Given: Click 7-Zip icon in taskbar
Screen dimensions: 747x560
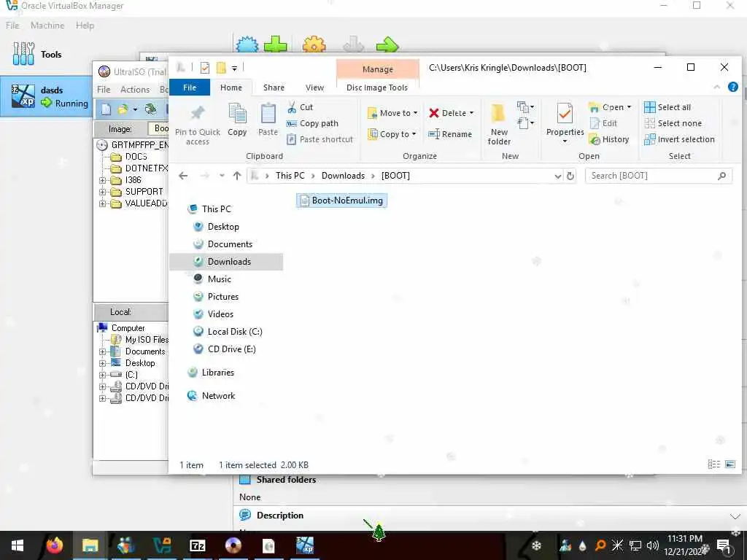Looking at the screenshot, I should coord(197,545).
